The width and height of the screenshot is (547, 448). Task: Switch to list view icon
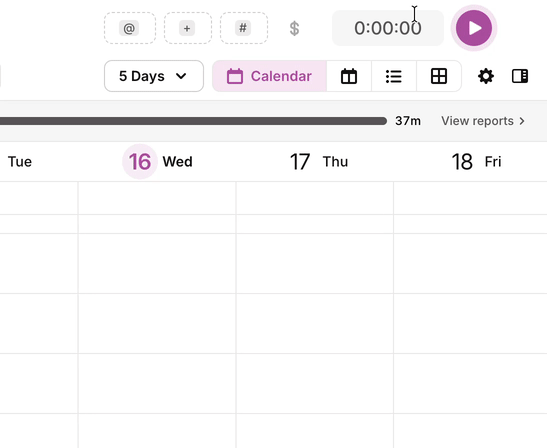click(x=394, y=76)
